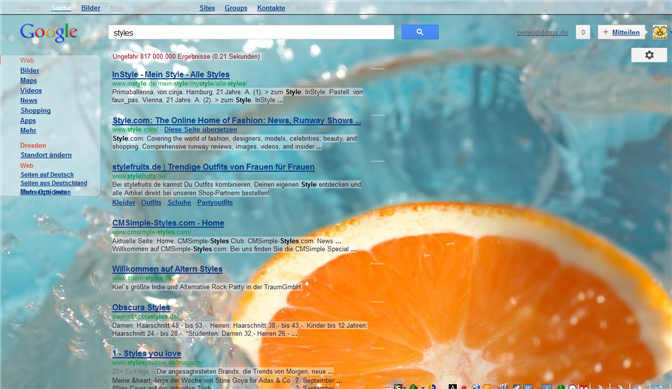Open Groups in the top bar
The height and width of the screenshot is (389, 672).
[x=236, y=8]
